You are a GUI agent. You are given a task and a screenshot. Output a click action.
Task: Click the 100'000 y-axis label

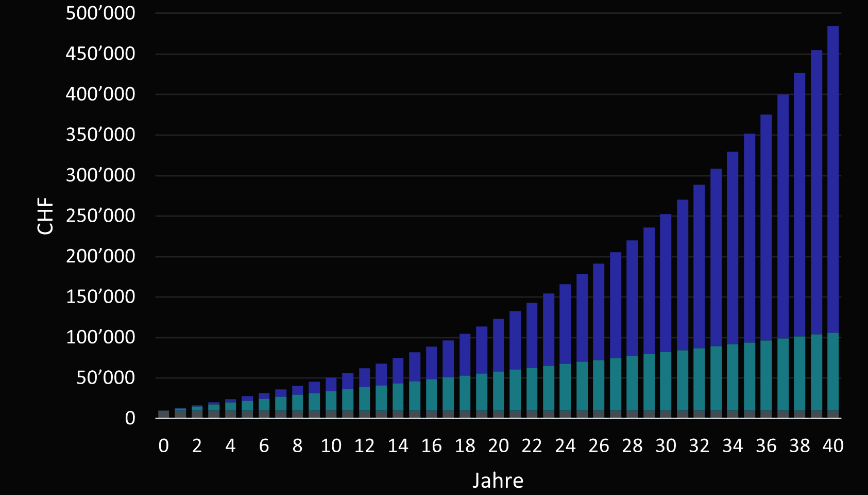click(100, 338)
